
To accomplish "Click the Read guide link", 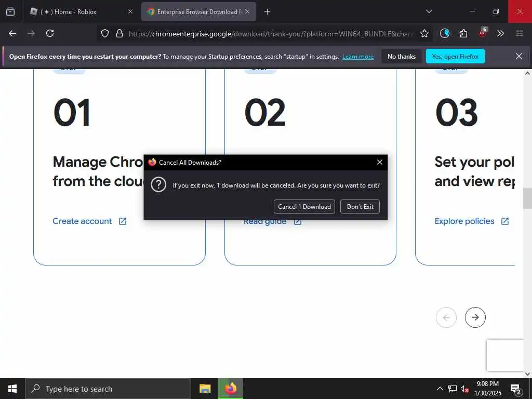I will pyautogui.click(x=272, y=222).
